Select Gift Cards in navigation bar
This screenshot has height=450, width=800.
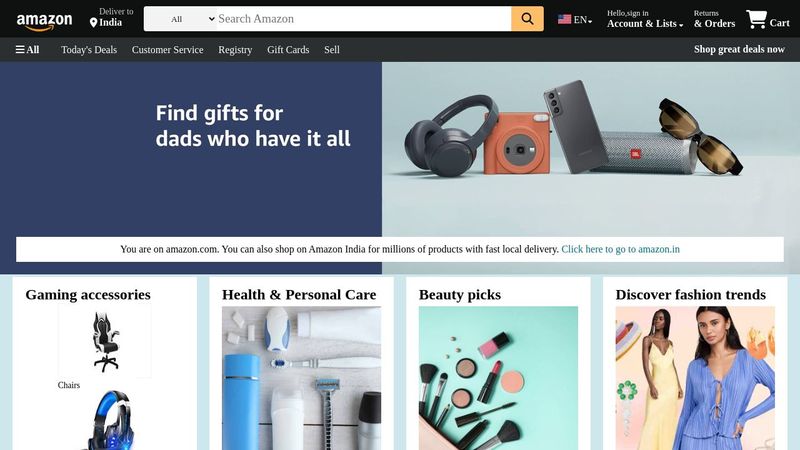click(288, 49)
